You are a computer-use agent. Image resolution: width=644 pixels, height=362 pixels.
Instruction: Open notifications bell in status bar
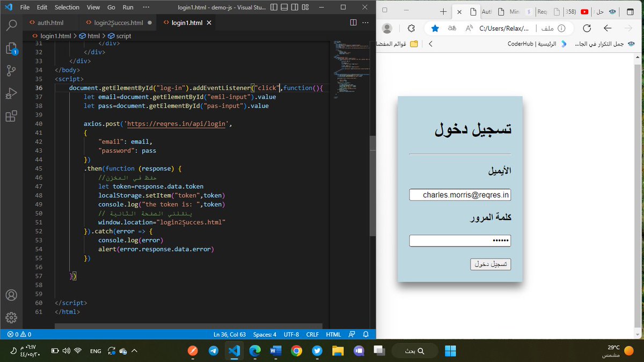tap(366, 334)
